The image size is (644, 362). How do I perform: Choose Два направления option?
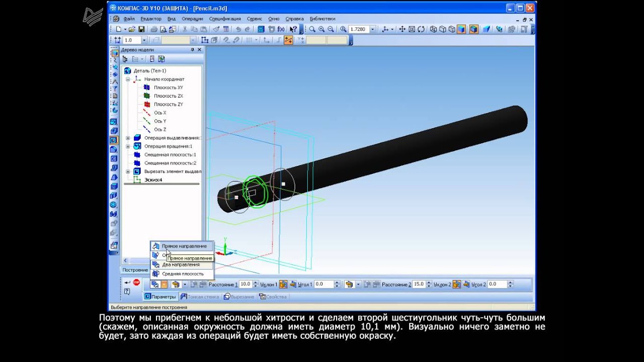click(x=182, y=264)
